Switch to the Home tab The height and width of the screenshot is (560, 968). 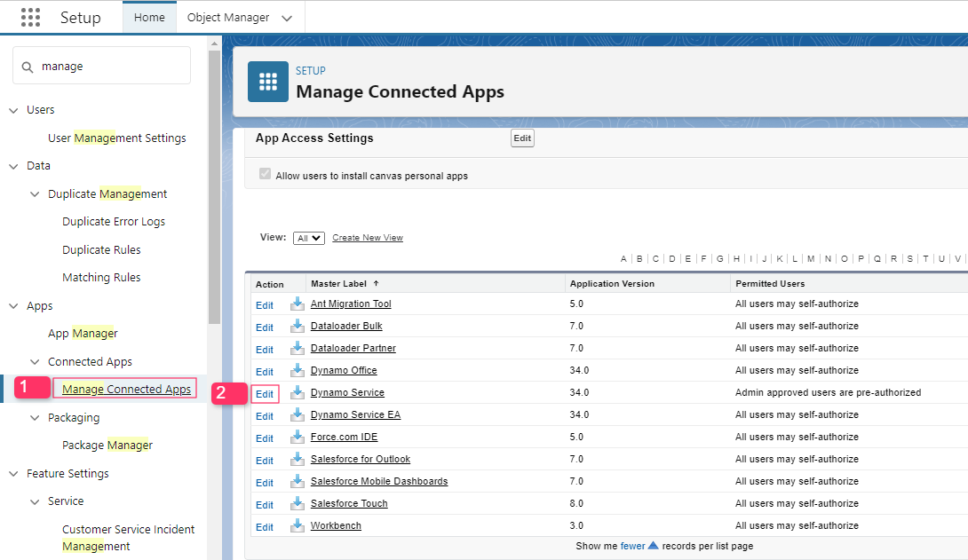coord(149,18)
